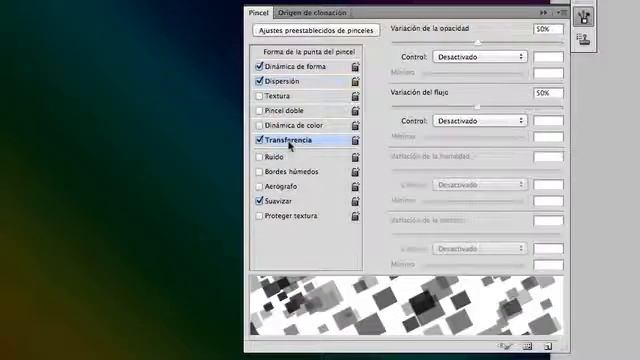
Task: Switch to the Pincel tab
Action: (x=259, y=13)
